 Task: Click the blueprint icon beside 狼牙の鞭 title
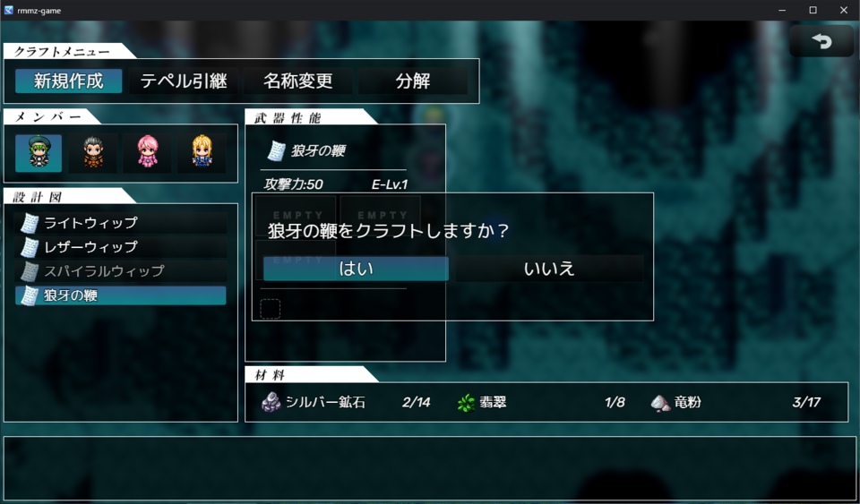click(277, 150)
